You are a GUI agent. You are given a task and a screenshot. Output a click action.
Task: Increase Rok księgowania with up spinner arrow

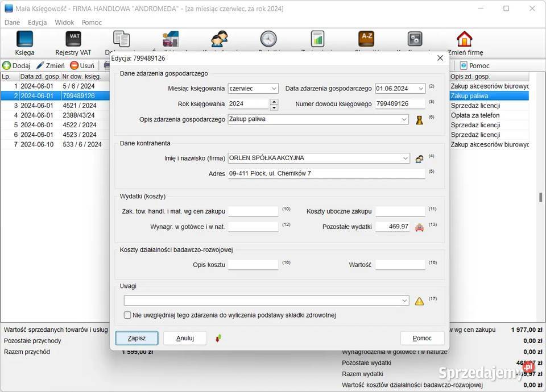click(274, 101)
